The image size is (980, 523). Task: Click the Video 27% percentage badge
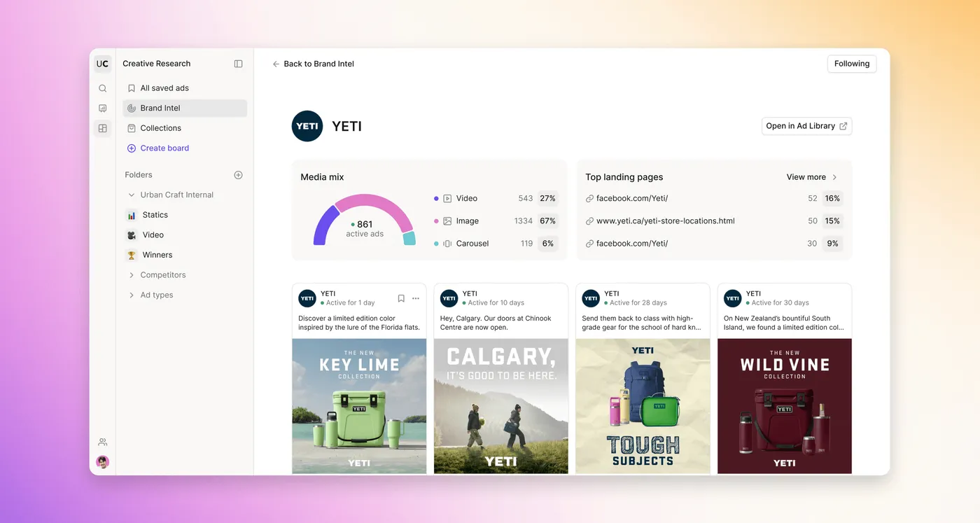(547, 199)
